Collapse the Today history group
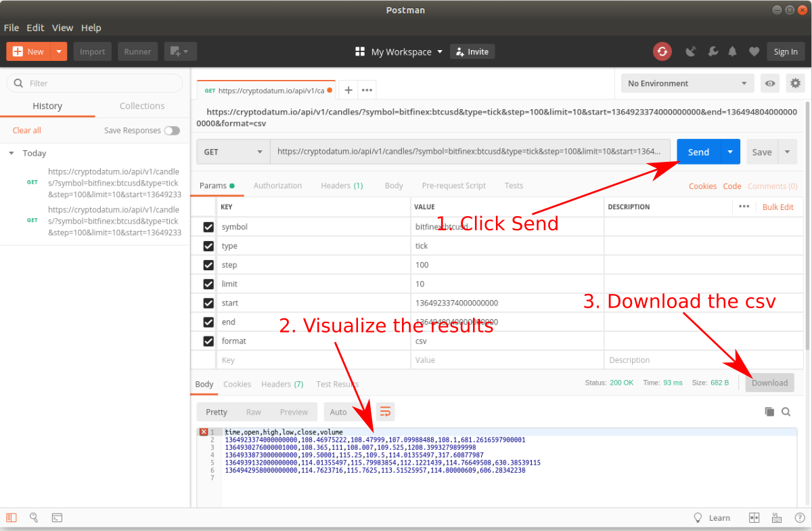The width and height of the screenshot is (812, 531). coord(12,154)
